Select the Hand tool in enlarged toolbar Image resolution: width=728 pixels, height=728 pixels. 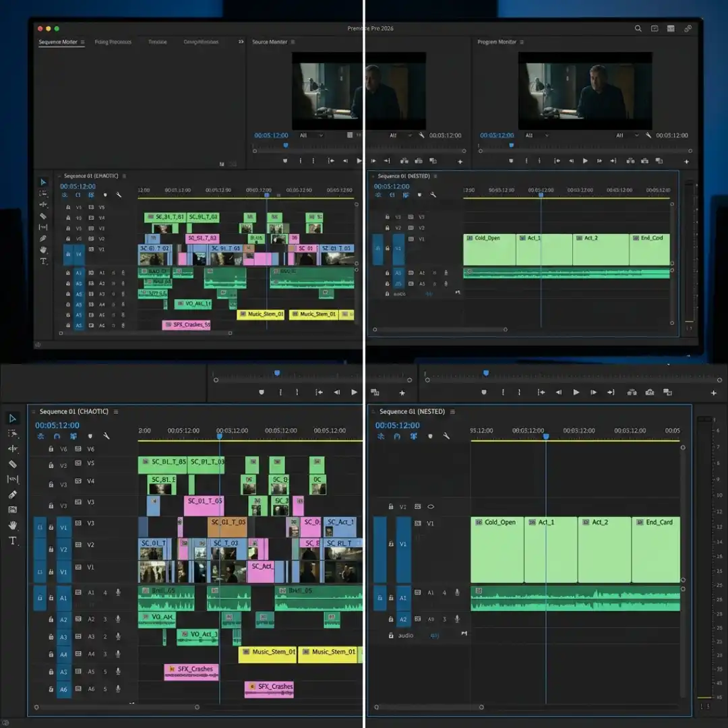tap(13, 525)
